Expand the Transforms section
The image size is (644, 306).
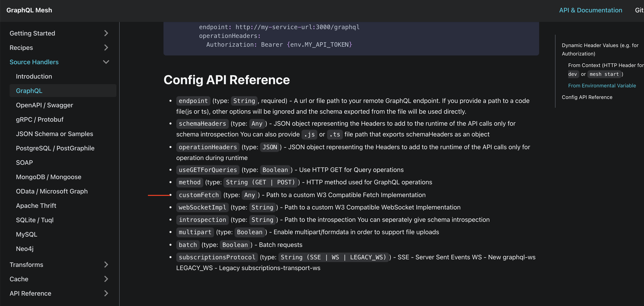coord(106,265)
